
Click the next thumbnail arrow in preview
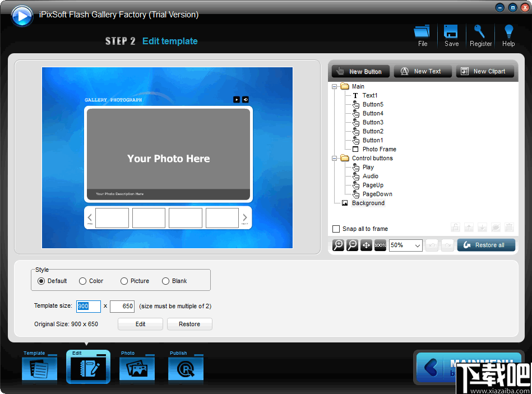pyautogui.click(x=244, y=217)
